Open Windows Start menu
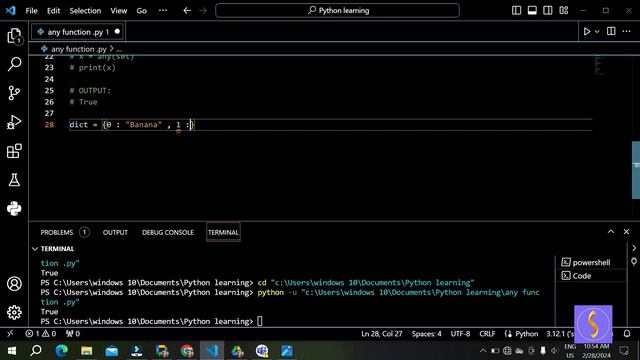Image resolution: width=640 pixels, height=360 pixels. (x=11, y=351)
